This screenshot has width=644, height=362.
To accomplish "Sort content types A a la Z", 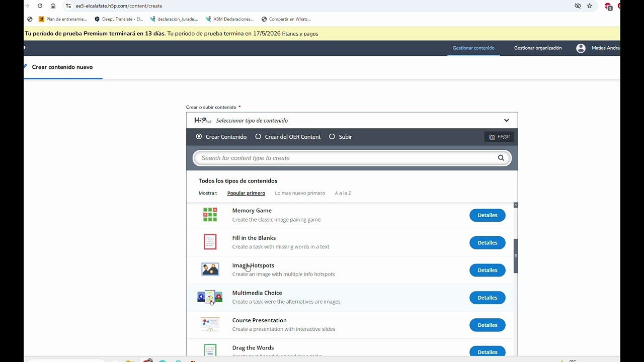I will click(343, 193).
